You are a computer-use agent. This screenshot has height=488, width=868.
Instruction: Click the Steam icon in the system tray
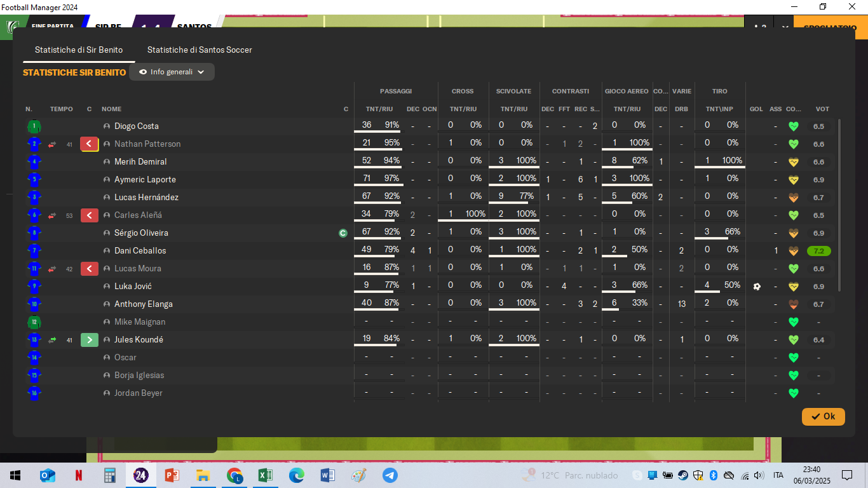click(682, 475)
